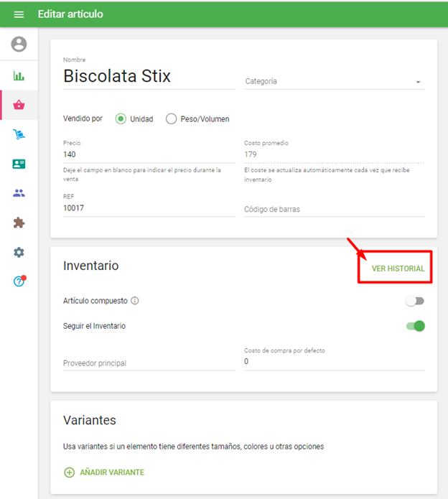The image size is (448, 499).
Task: Go to customers people icon
Action: [x=19, y=193]
